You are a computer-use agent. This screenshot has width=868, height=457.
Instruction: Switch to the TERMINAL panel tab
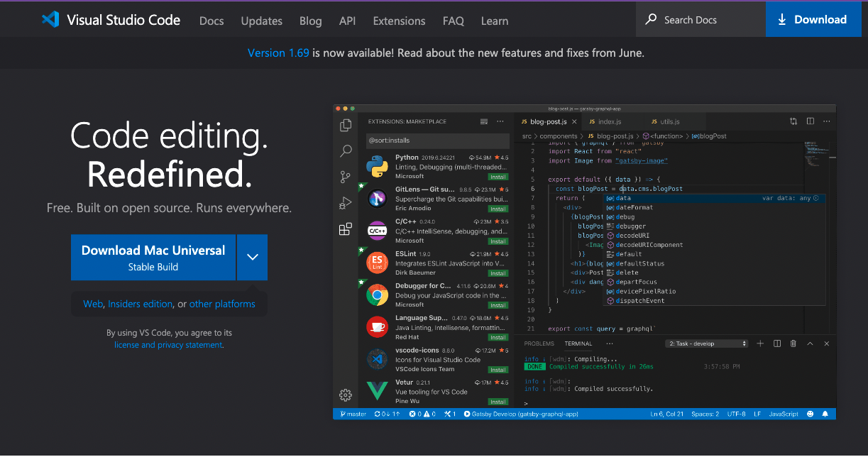pyautogui.click(x=578, y=343)
